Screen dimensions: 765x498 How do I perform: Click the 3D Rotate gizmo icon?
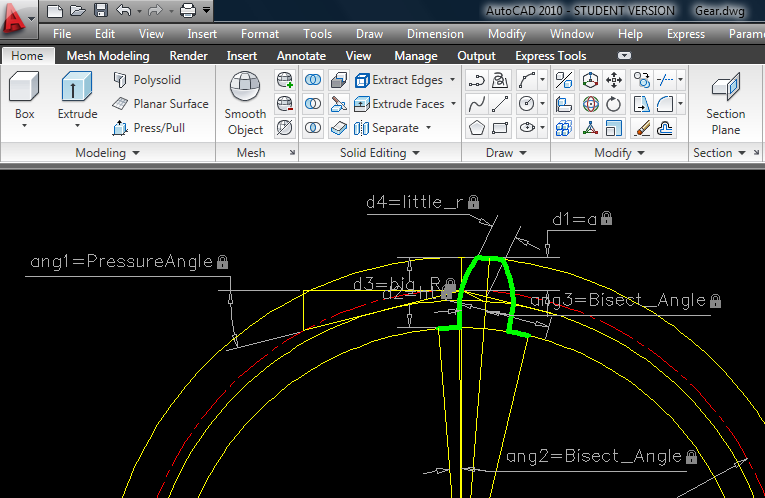click(x=590, y=104)
